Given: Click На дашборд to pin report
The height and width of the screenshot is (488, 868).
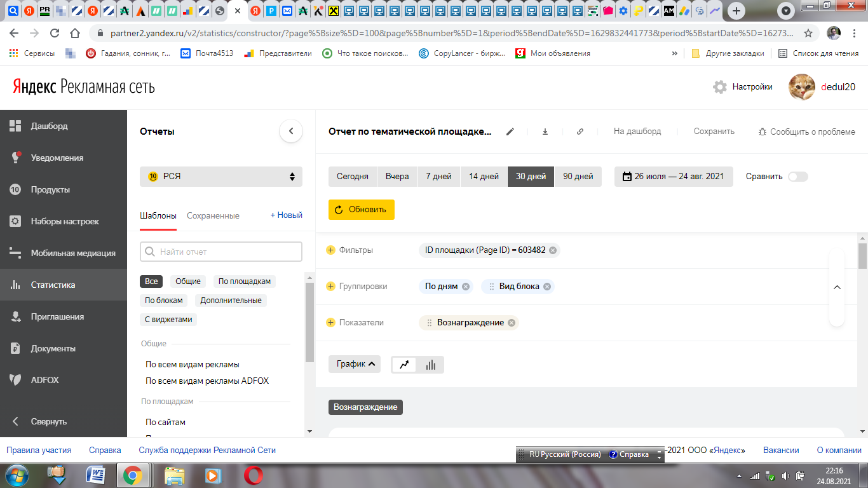Looking at the screenshot, I should [x=637, y=132].
